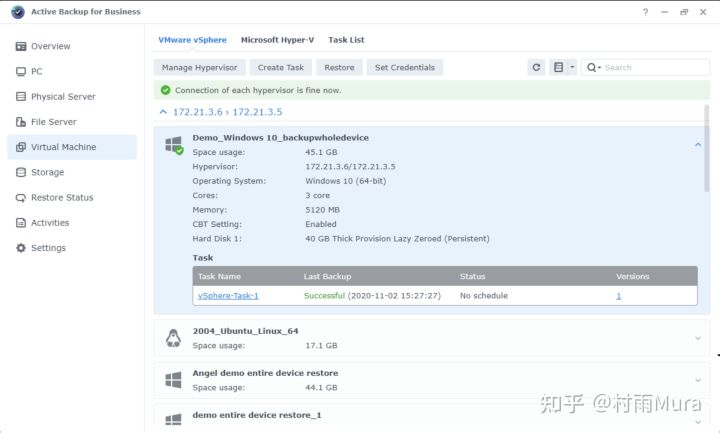This screenshot has width=720, height=433.
Task: Click the Create Task button
Action: point(281,67)
